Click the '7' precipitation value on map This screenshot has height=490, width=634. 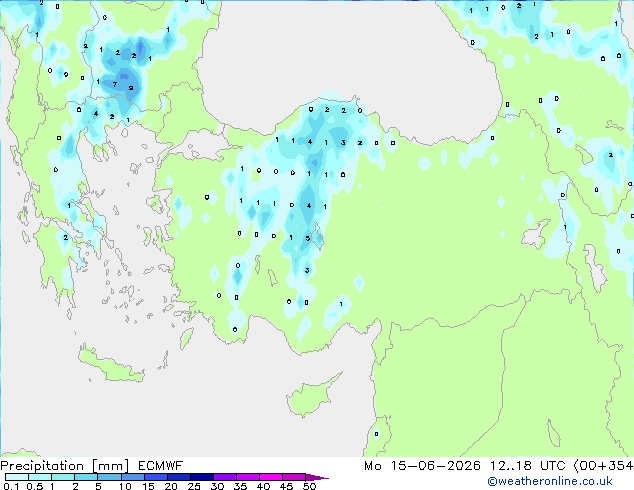[x=114, y=84]
